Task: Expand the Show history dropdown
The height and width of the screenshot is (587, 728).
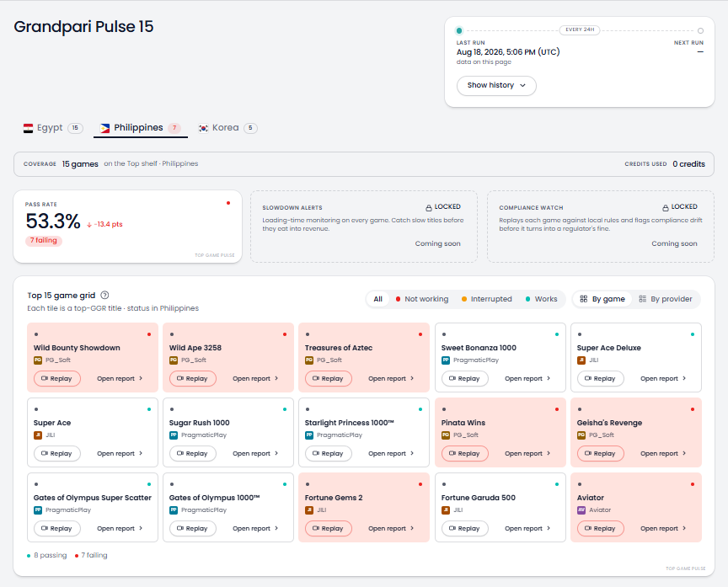Action: point(496,85)
